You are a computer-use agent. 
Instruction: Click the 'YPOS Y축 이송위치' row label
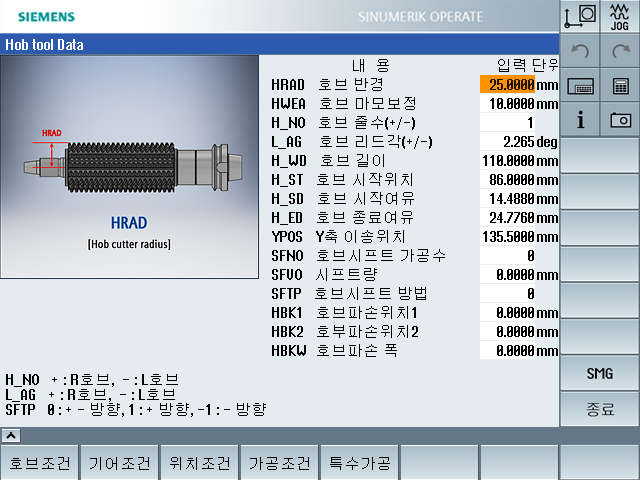click(x=338, y=236)
